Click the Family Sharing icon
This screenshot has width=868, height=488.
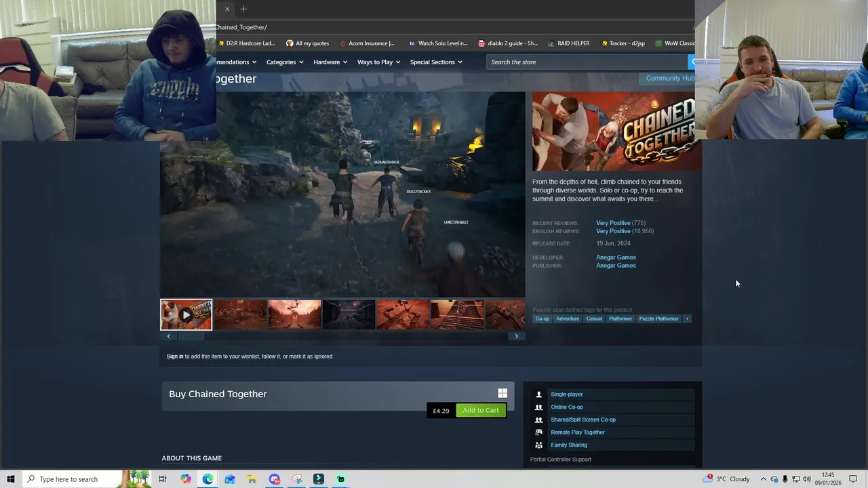pyautogui.click(x=538, y=445)
